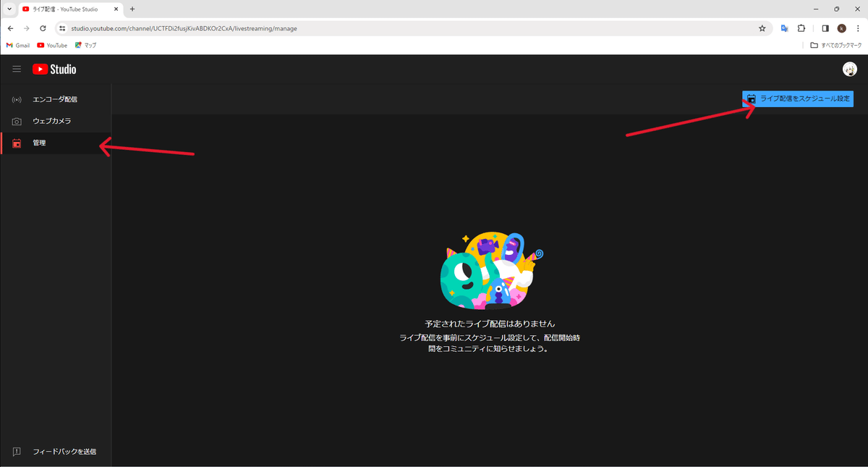Open the YouTube Studio hamburger menu
The image size is (868, 467).
click(17, 70)
